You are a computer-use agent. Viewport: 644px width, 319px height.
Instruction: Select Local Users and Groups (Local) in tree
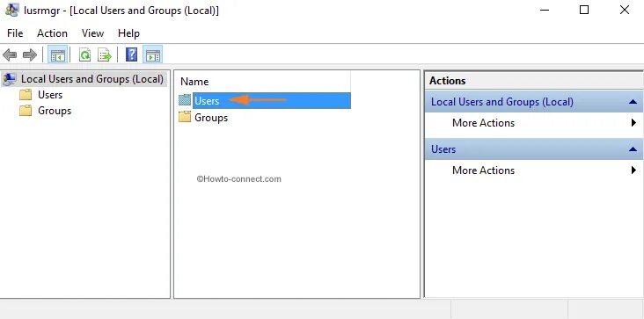tap(92, 79)
